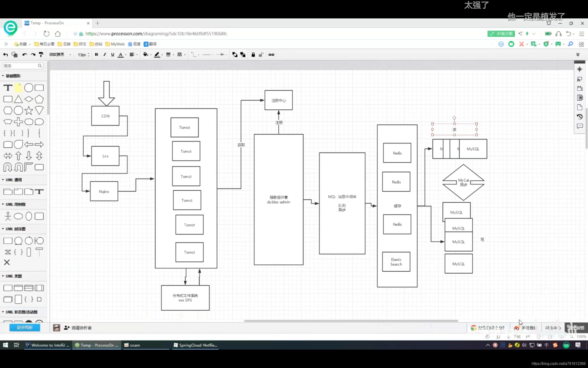Open Welcome to IntelliJ taskbar item
Screen dimensions: 588x368
[47, 345]
